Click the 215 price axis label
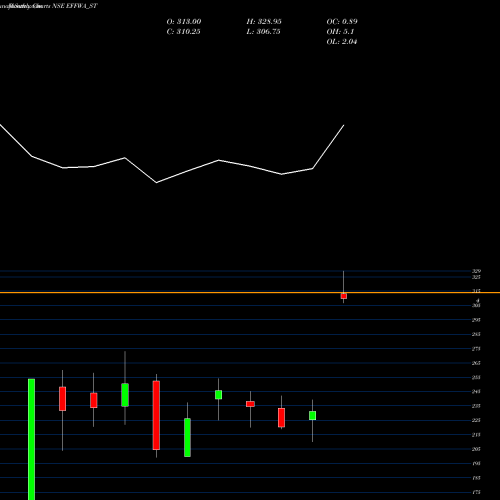The image size is (500, 500). pyautogui.click(x=476, y=435)
